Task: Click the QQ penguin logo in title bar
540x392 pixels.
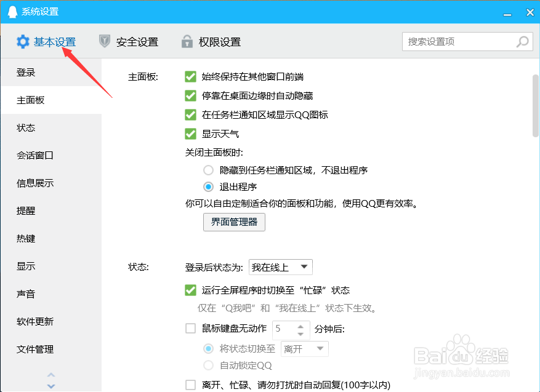Action: [x=12, y=12]
